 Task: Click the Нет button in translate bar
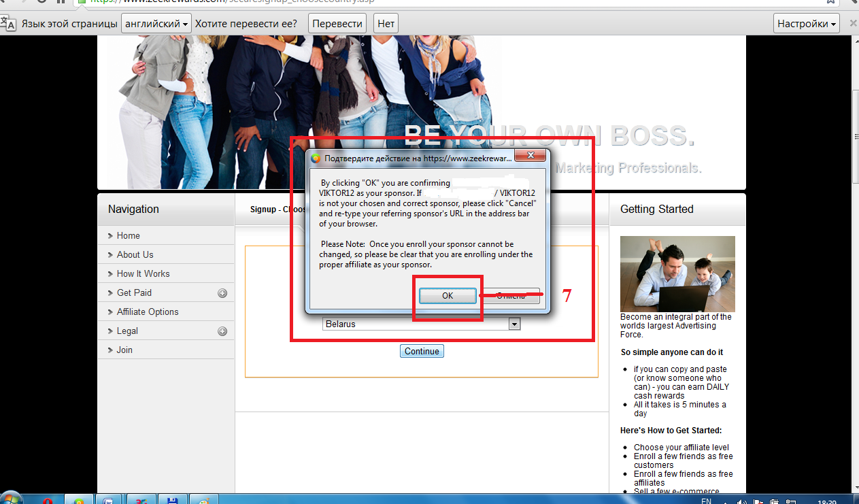click(386, 24)
